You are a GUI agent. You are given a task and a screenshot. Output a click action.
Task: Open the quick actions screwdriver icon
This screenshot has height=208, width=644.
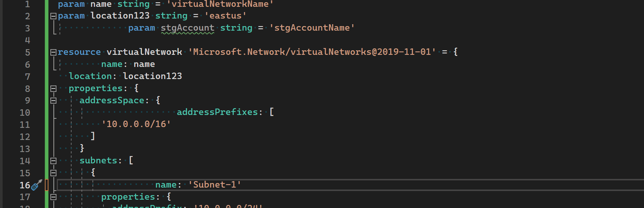tap(36, 185)
